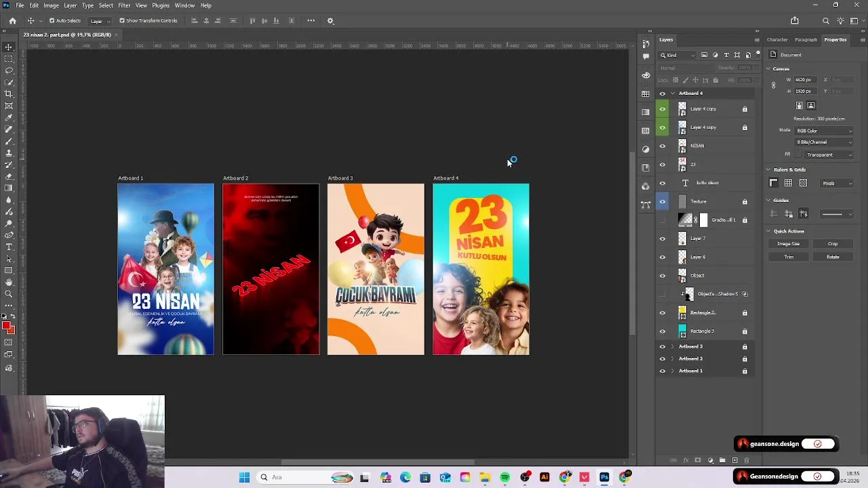Click the red foreground color swatch
The height and width of the screenshot is (488, 868).
click(6, 327)
